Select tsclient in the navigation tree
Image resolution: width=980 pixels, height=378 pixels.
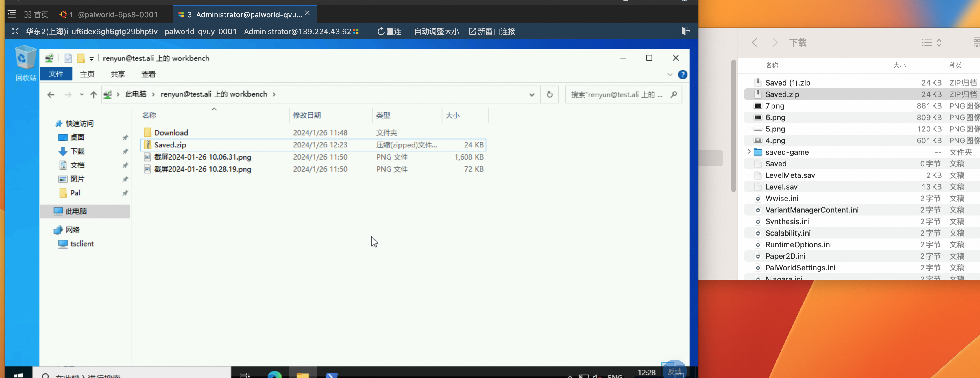pos(82,244)
